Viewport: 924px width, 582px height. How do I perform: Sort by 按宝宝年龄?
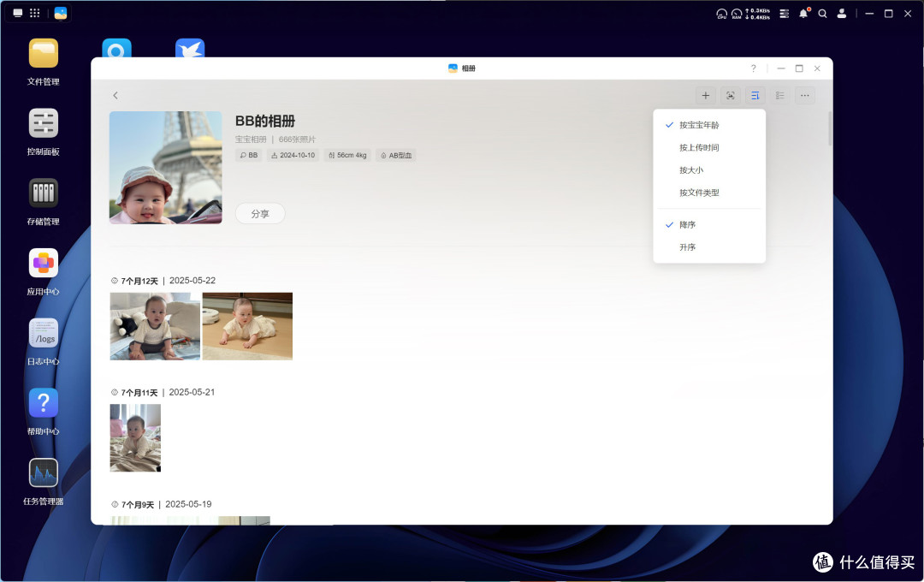coord(709,125)
